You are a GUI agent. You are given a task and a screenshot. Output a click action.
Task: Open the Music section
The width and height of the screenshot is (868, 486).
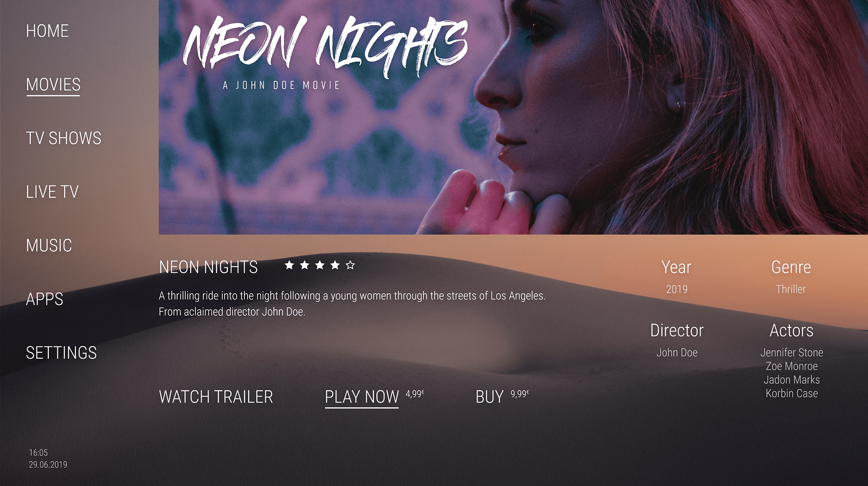(49, 246)
